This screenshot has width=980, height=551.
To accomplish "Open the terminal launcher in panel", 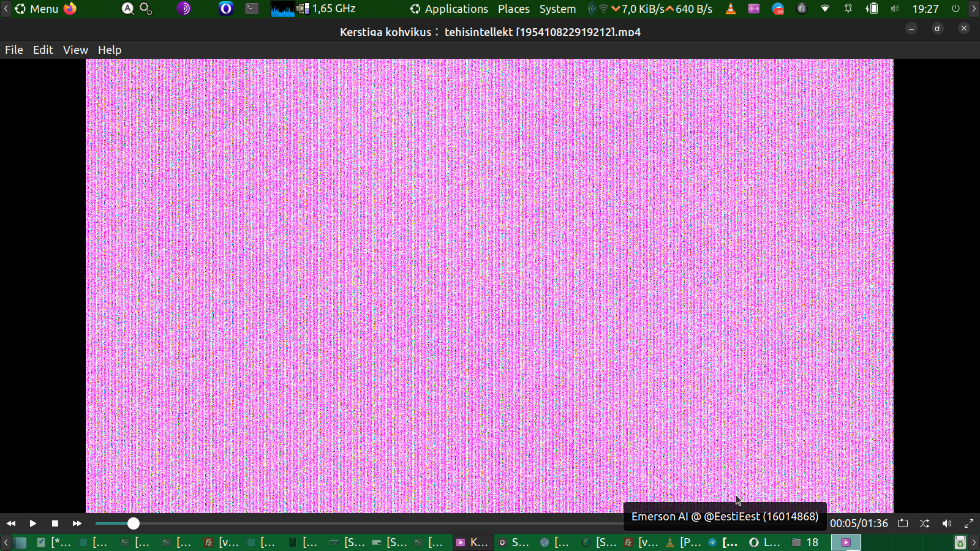I will [252, 9].
